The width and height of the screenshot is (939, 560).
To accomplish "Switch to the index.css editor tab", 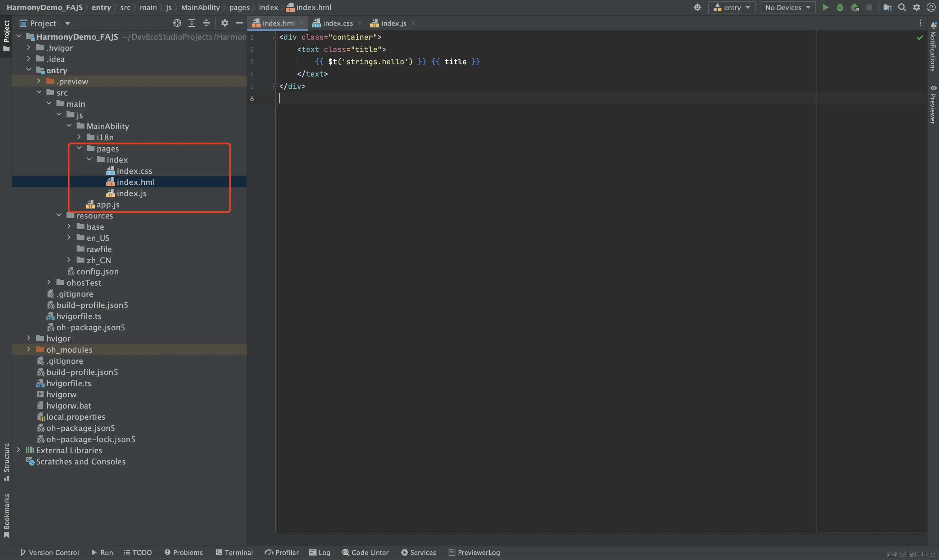I will pos(338,23).
